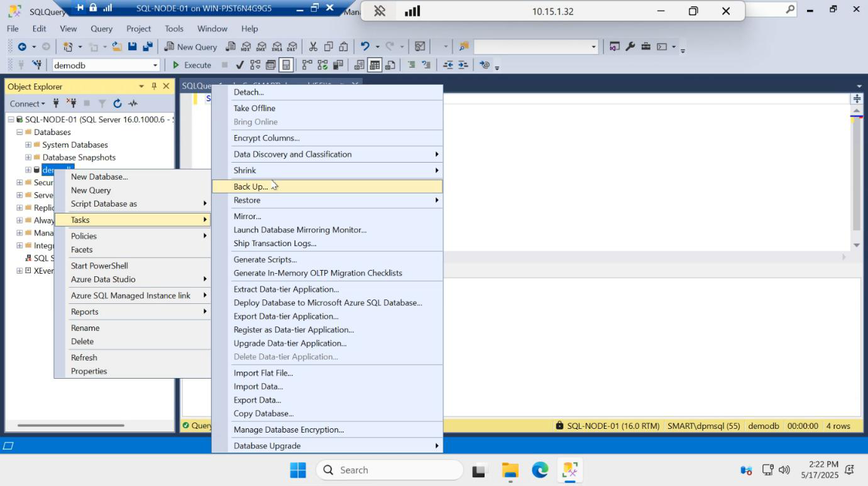The height and width of the screenshot is (486, 868).
Task: Expand the demodb database node
Action: pos(28,170)
